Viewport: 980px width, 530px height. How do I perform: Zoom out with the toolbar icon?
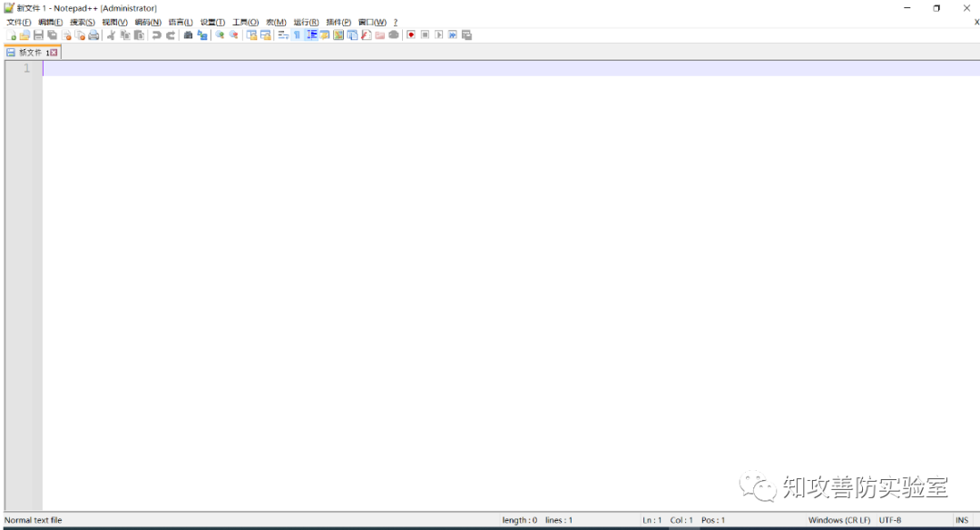tap(234, 35)
